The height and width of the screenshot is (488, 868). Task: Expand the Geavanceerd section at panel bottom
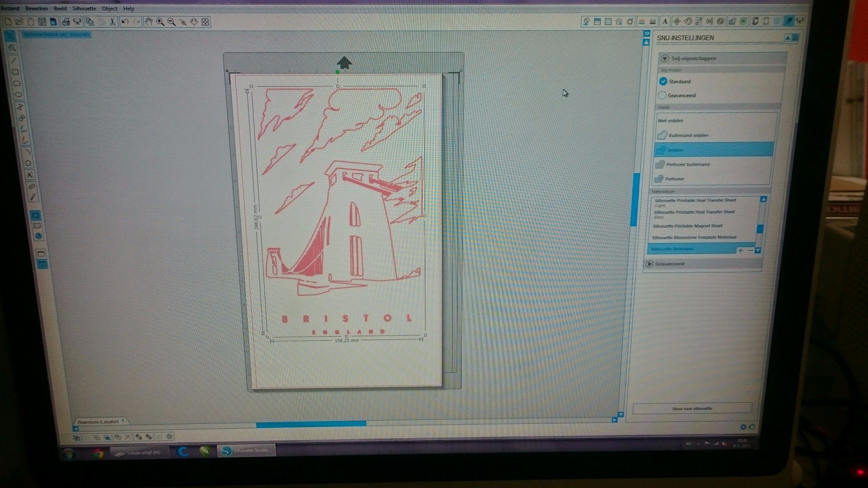coord(650,264)
